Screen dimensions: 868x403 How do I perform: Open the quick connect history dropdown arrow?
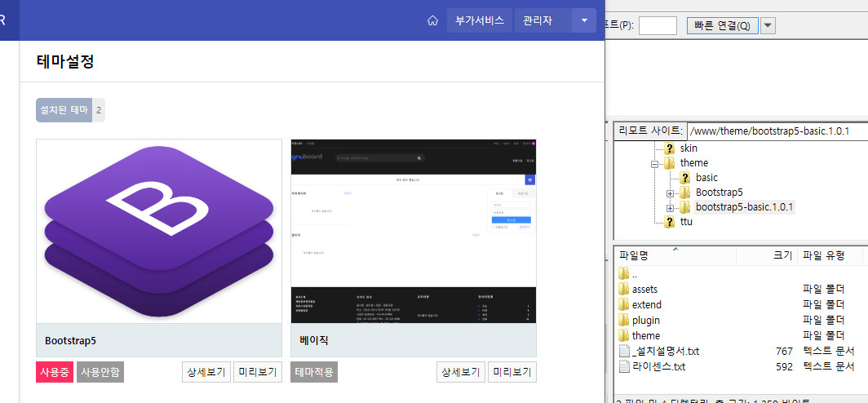tap(768, 25)
